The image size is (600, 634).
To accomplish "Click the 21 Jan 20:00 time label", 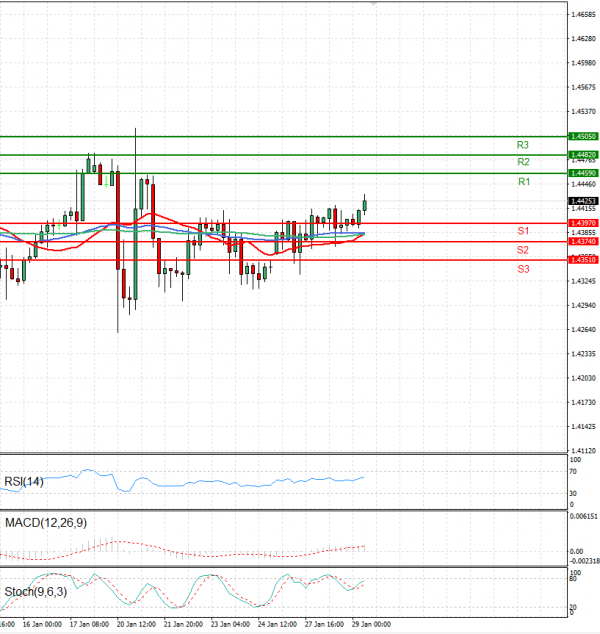I will pos(183,624).
